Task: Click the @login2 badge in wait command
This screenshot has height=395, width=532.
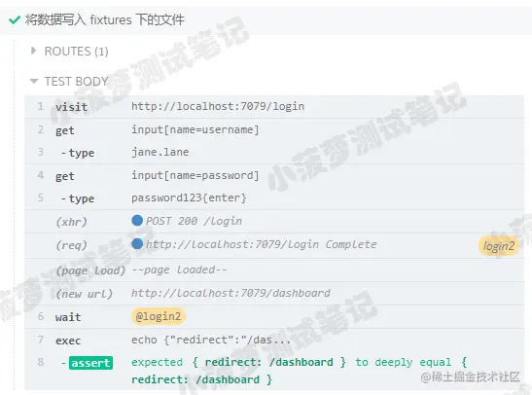Action: click(x=159, y=316)
